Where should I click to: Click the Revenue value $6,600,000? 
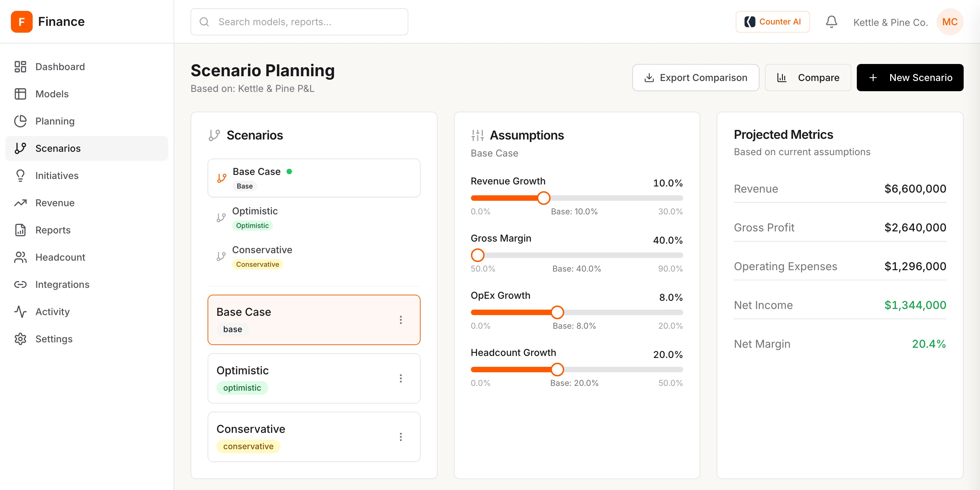pos(915,189)
